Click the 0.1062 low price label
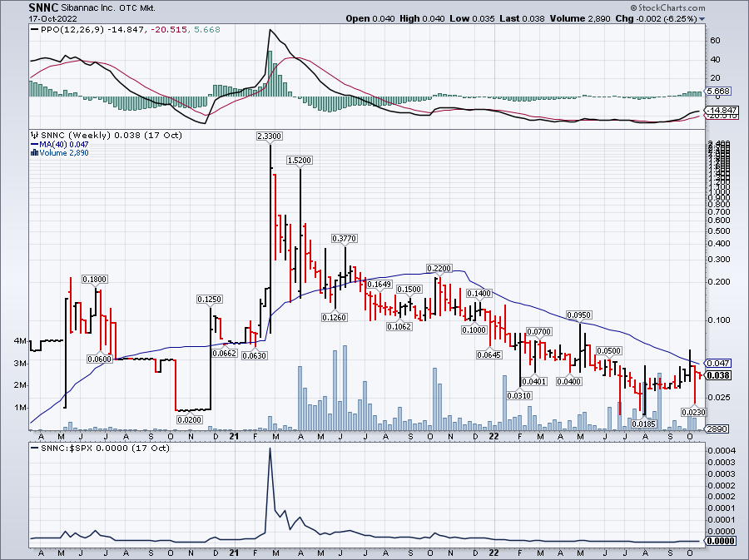 click(x=399, y=326)
